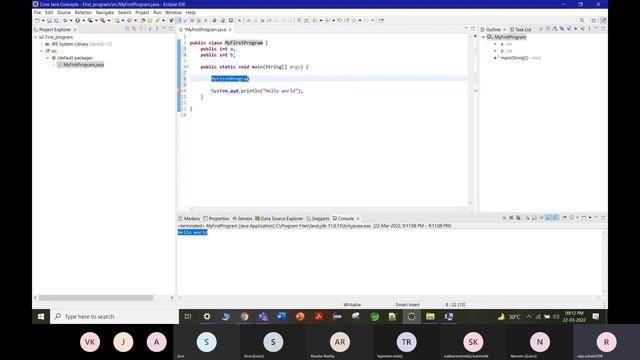Screen dimensions: 640x360
Task: Open the Source menu
Action: coord(64,13)
